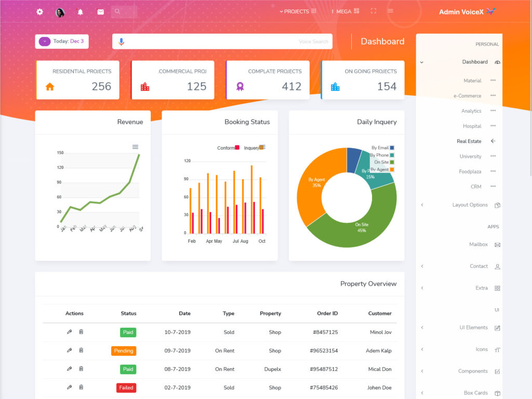The image size is (532, 399).
Task: Open e-Commerce in the sidebar
Action: pyautogui.click(x=467, y=96)
